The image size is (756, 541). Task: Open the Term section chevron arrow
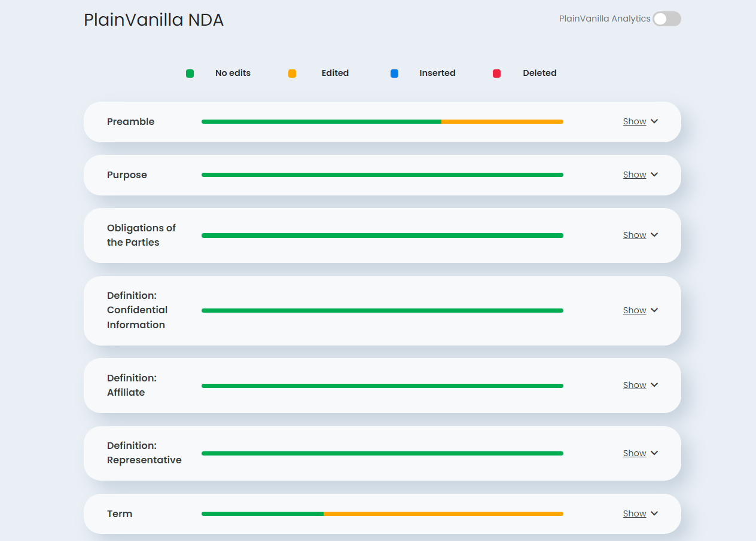654,514
